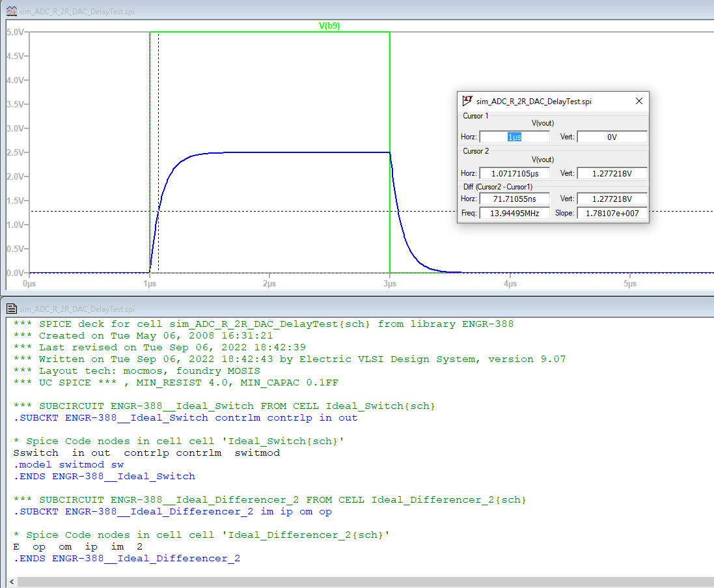The width and height of the screenshot is (714, 588).
Task: Click Cursor 1 Vert field showing 0V
Action: coord(612,137)
